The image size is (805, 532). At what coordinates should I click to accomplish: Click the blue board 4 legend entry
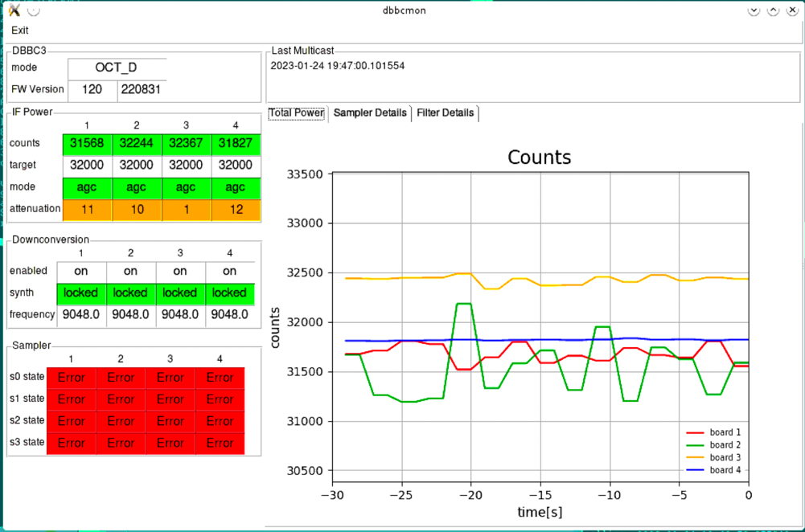click(x=713, y=470)
